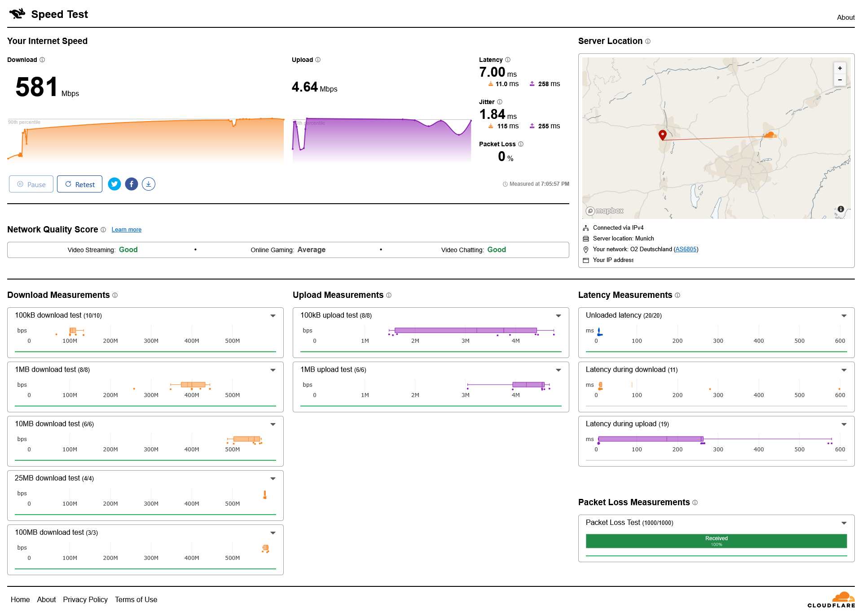Click the info icon beside Download label
Viewport: 862px width, 616px height.
point(42,60)
